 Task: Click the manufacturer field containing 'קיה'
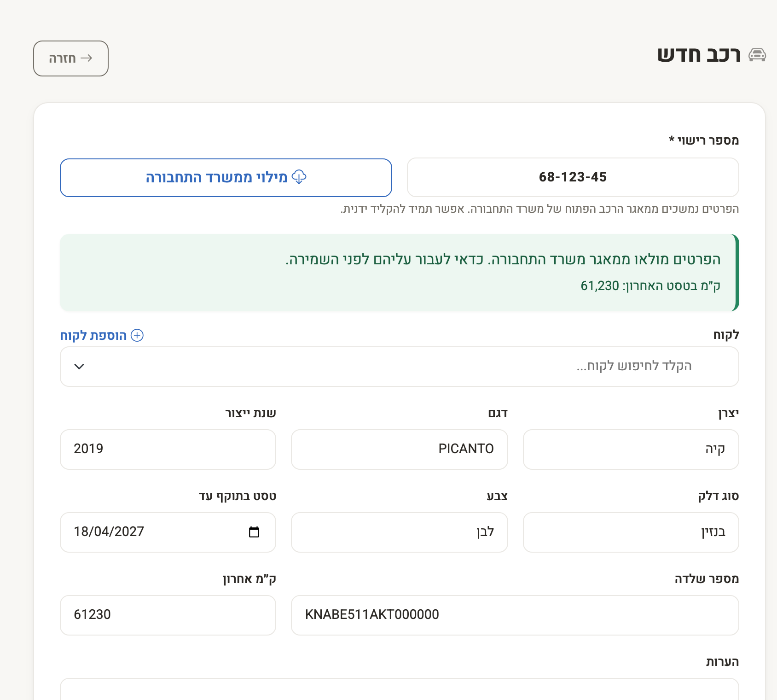[x=631, y=449]
